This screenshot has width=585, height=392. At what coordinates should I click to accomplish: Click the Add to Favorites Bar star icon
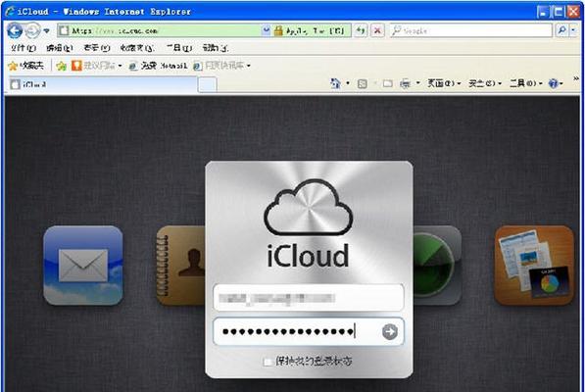61,66
